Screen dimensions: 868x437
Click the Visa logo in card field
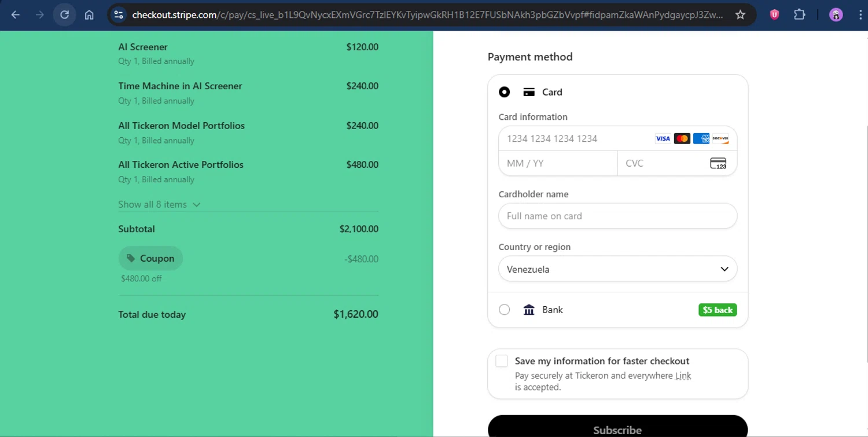tap(663, 138)
